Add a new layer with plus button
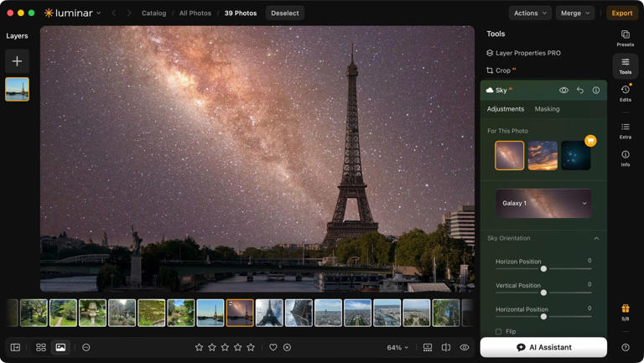This screenshot has width=644, height=363. coord(17,61)
